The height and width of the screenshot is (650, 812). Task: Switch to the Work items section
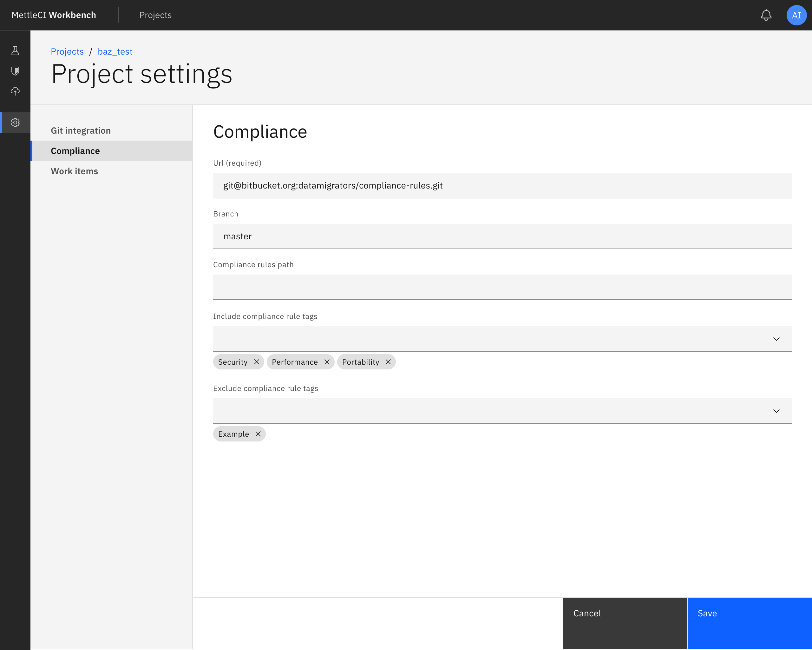point(74,171)
